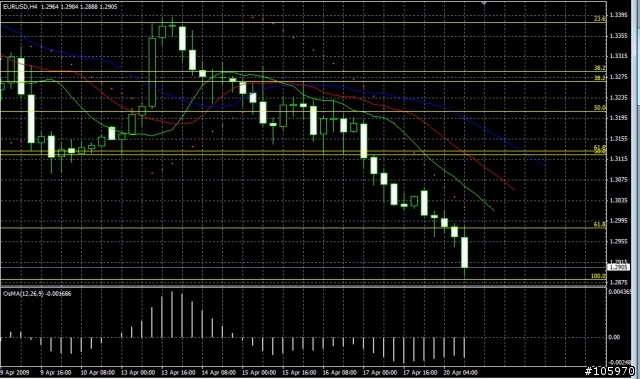
Task: Click the 15 Apr 16:00 time label
Action: [x=299, y=372]
